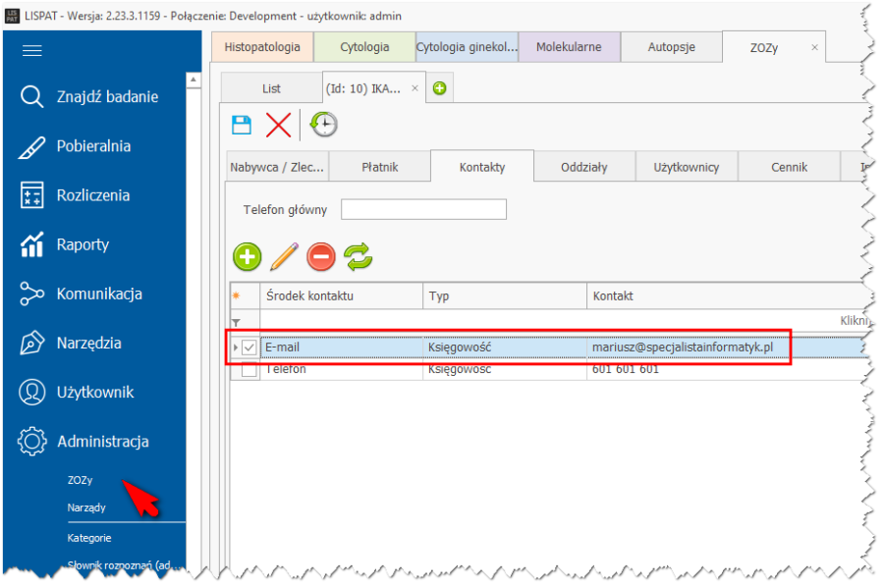Expand the E-mail row indicator arrow
The height and width of the screenshot is (588, 884).
235,347
